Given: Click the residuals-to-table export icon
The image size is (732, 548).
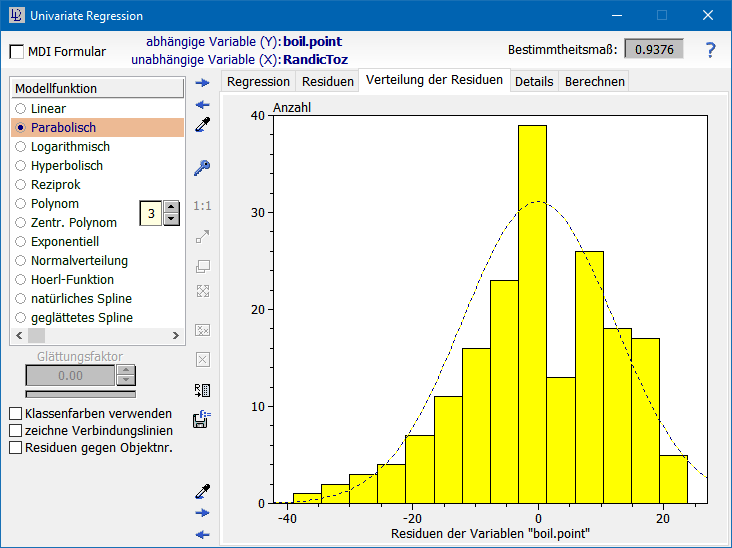Looking at the screenshot, I should [203, 391].
